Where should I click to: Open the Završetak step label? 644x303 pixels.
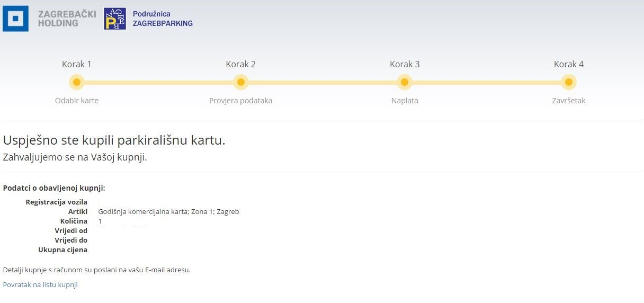pos(568,101)
